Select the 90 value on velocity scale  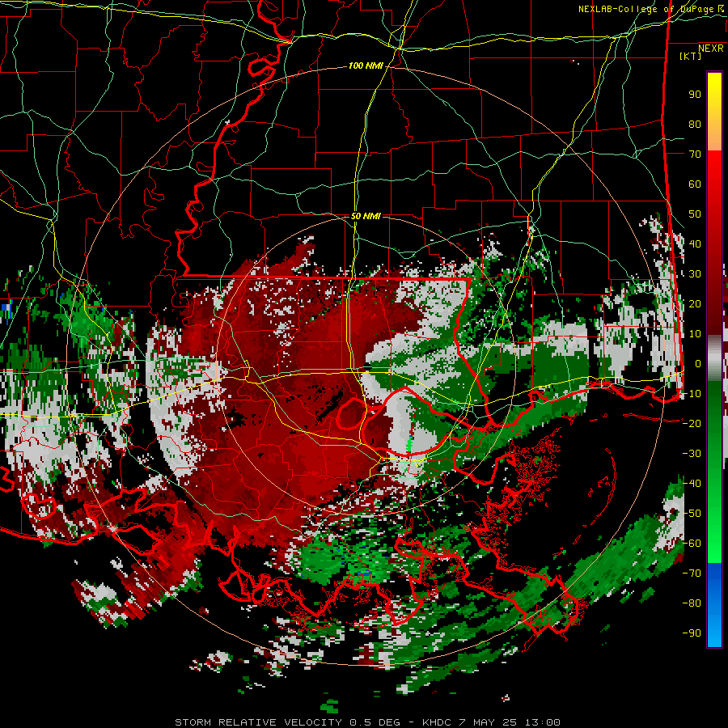point(695,95)
